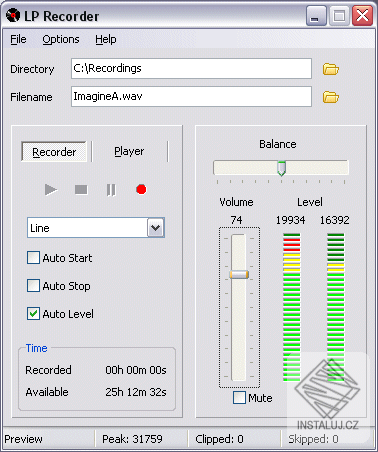Click the right level value 16392

335,220
